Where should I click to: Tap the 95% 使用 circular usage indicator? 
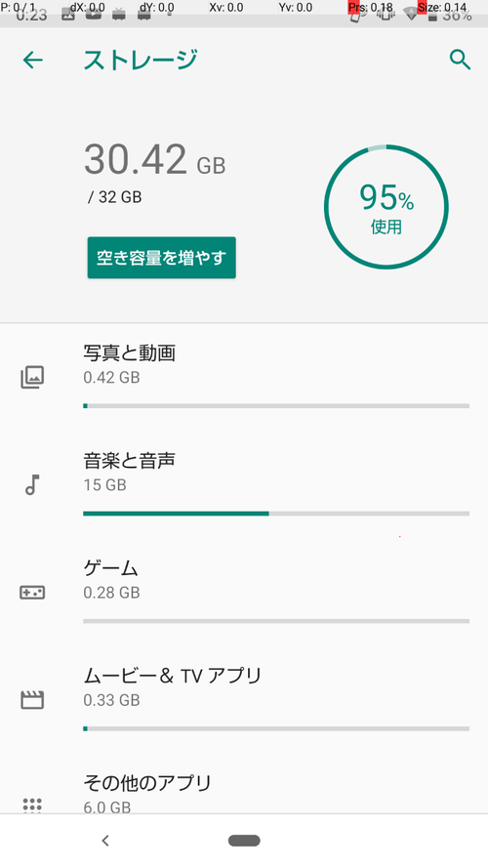pyautogui.click(x=386, y=207)
